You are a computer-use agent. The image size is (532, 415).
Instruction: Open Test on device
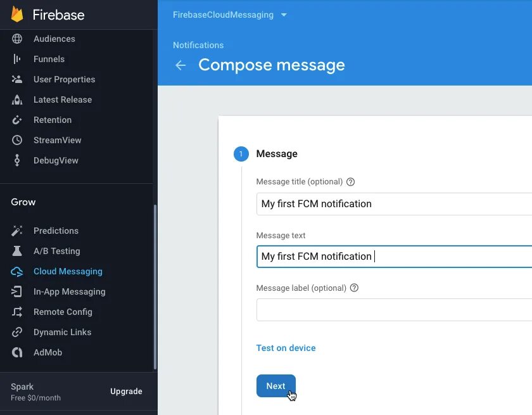point(286,348)
